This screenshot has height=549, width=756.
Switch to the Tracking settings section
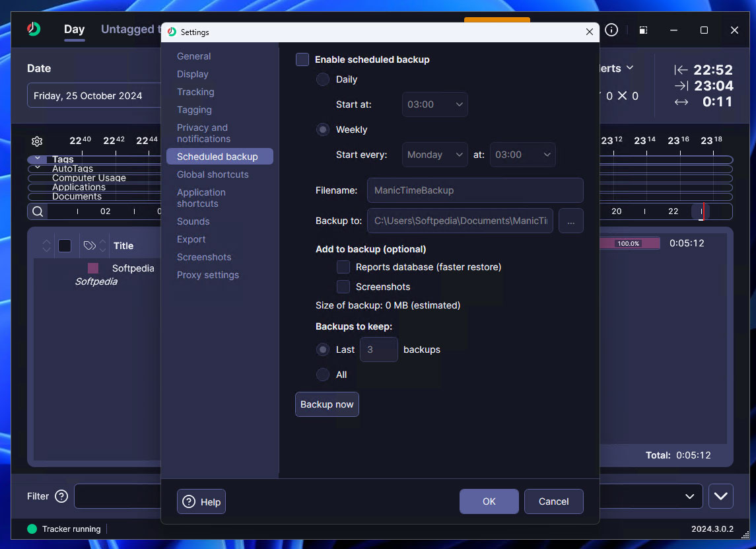(195, 92)
